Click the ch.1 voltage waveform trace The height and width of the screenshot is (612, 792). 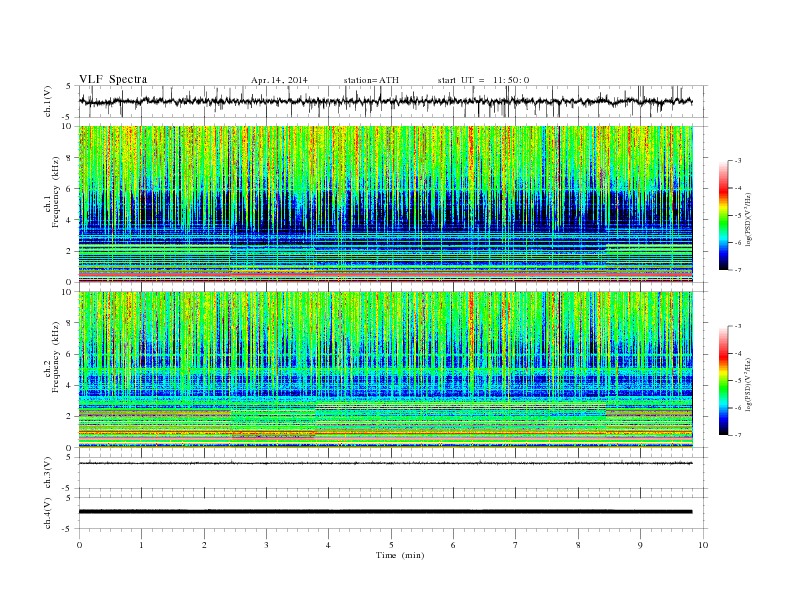coord(385,101)
